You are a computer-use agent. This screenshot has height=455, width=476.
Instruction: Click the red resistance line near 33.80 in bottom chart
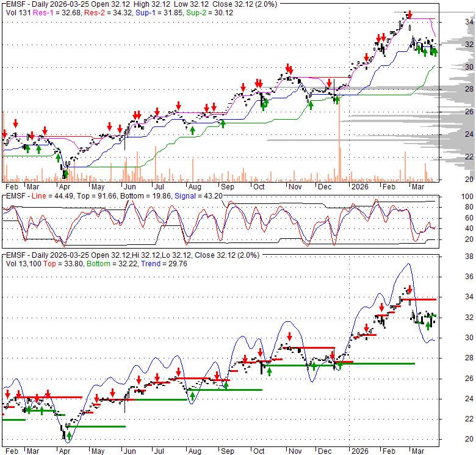(421, 299)
